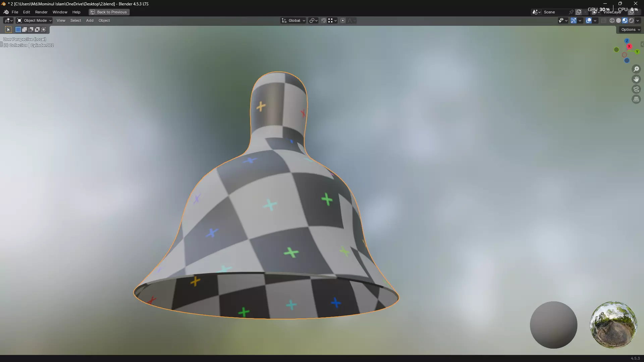Open the scene browse dropdown icon
The image size is (644, 362).
[536, 12]
